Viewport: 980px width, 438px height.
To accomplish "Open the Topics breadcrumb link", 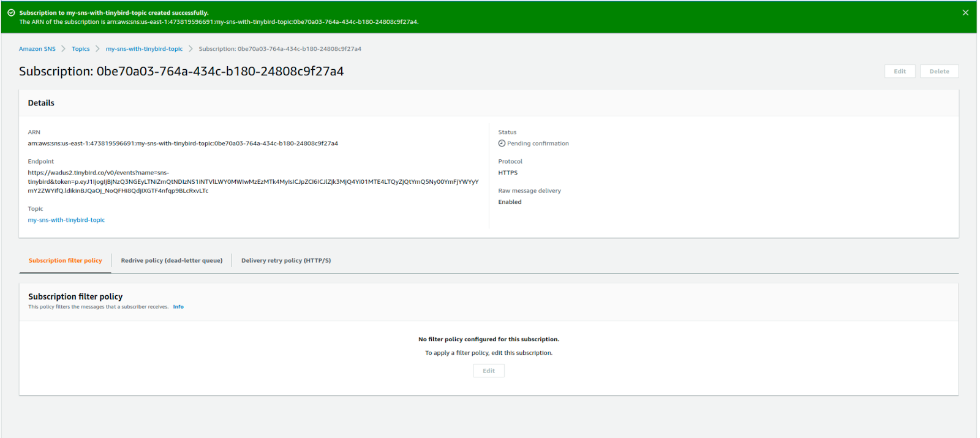I will point(80,49).
